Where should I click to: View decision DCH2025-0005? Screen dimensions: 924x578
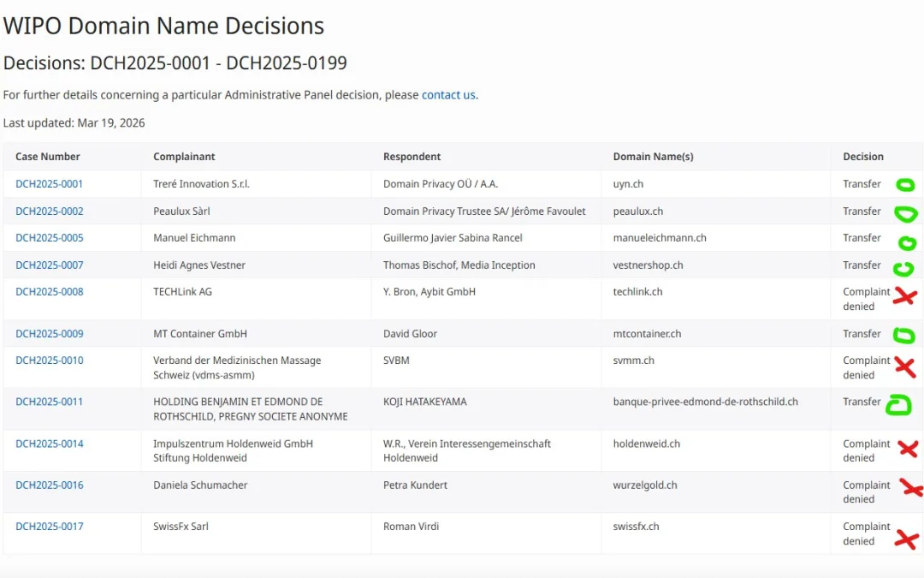pos(49,238)
